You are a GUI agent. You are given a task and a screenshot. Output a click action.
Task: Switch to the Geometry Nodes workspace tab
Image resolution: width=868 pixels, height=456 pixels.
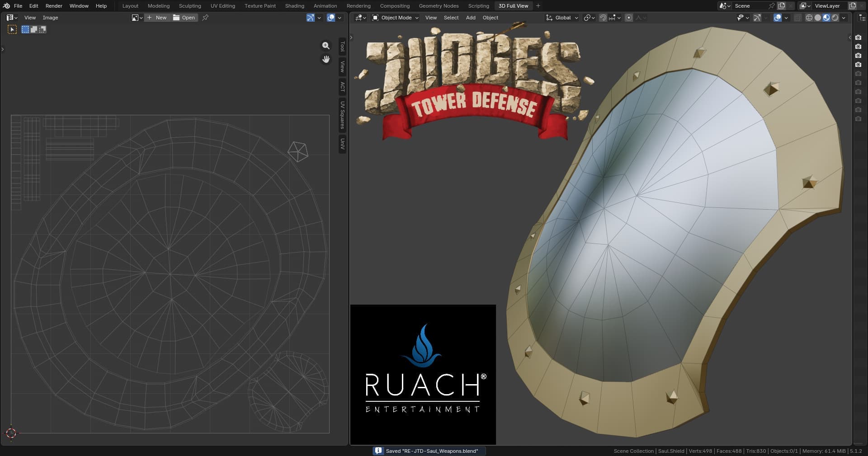point(439,6)
